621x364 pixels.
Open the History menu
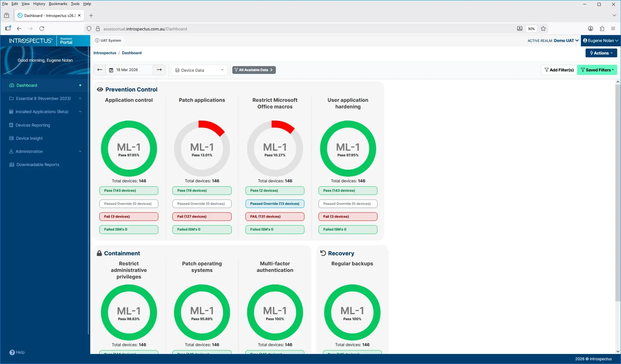(x=39, y=4)
